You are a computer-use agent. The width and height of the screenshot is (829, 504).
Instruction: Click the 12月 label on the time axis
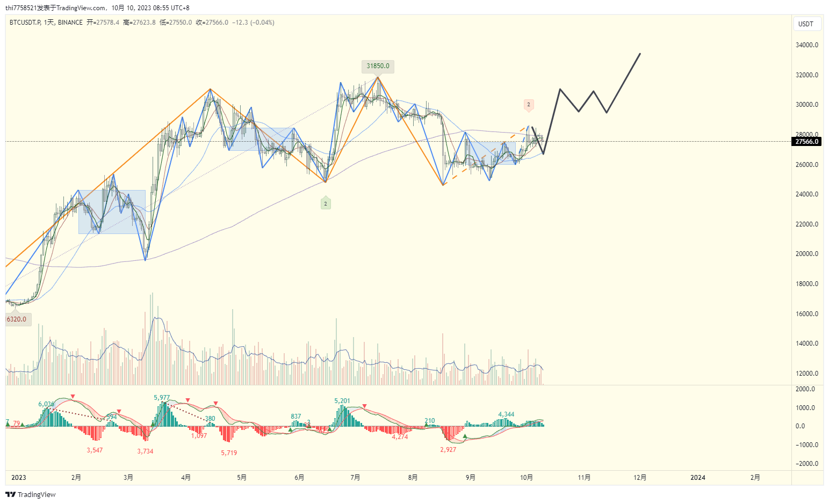(x=640, y=478)
